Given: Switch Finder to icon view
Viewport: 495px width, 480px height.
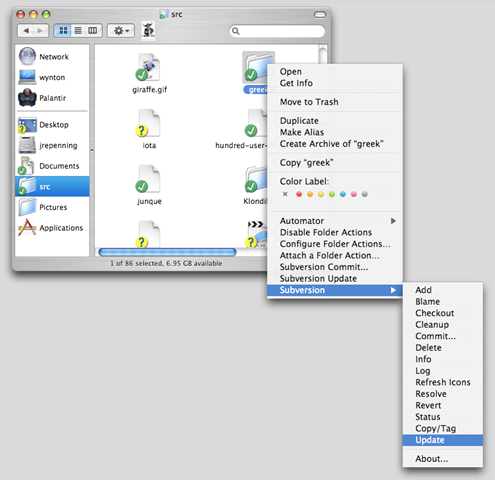Looking at the screenshot, I should [63, 31].
